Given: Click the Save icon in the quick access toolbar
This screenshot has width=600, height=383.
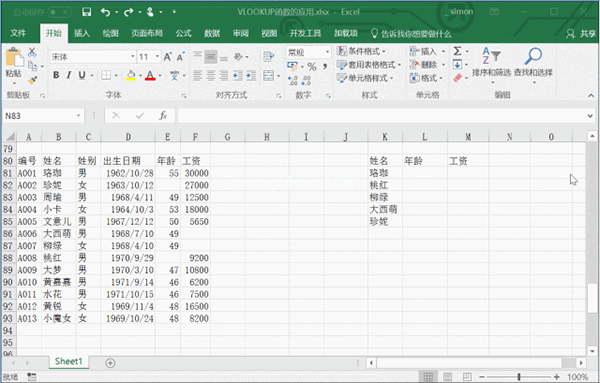Looking at the screenshot, I should (86, 12).
